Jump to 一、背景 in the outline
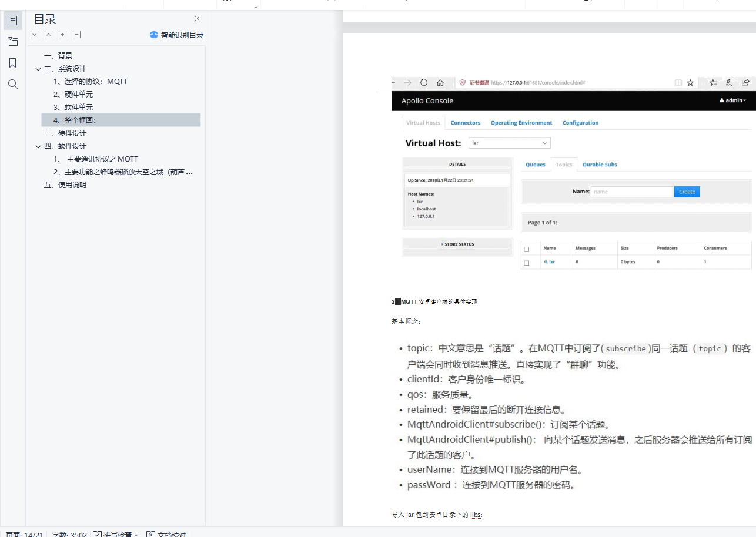Image resolution: width=756 pixels, height=537 pixels. pos(58,56)
